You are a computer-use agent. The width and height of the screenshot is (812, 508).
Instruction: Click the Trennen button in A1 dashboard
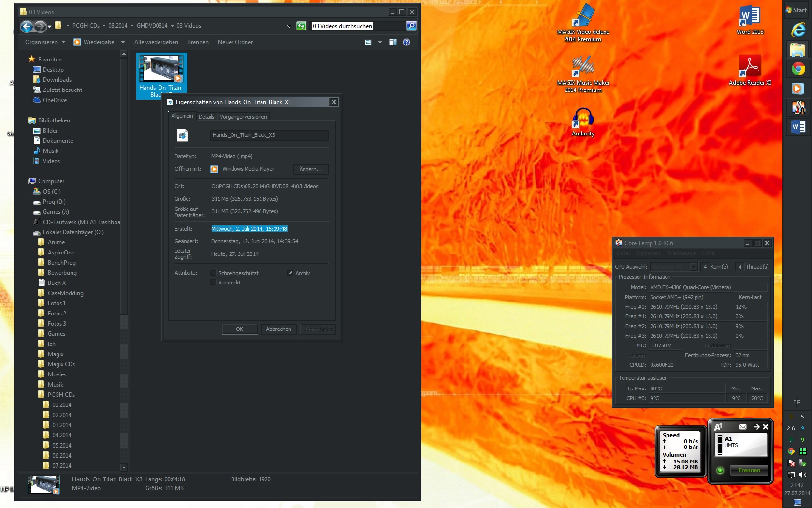point(749,470)
